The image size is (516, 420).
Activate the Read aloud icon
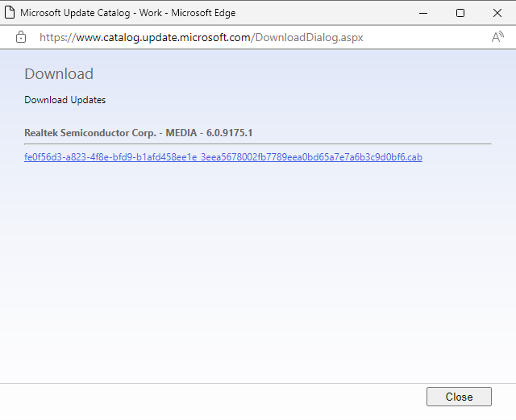click(497, 37)
